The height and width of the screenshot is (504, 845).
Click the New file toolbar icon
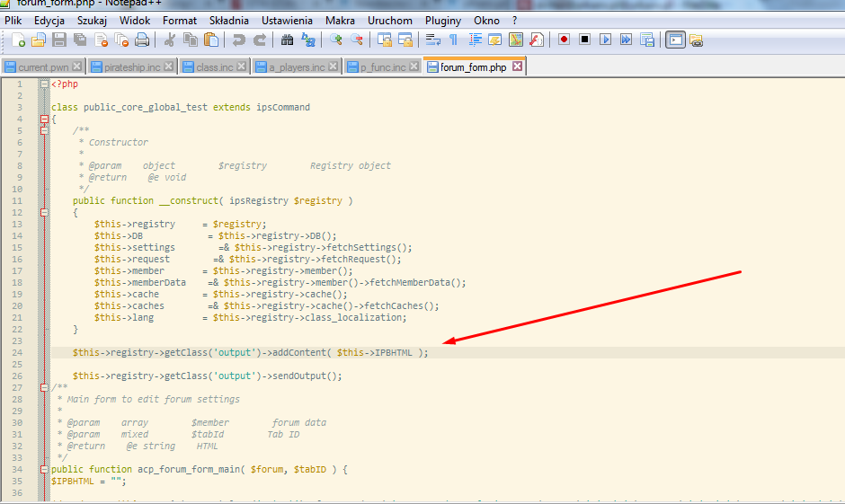pyautogui.click(x=18, y=40)
